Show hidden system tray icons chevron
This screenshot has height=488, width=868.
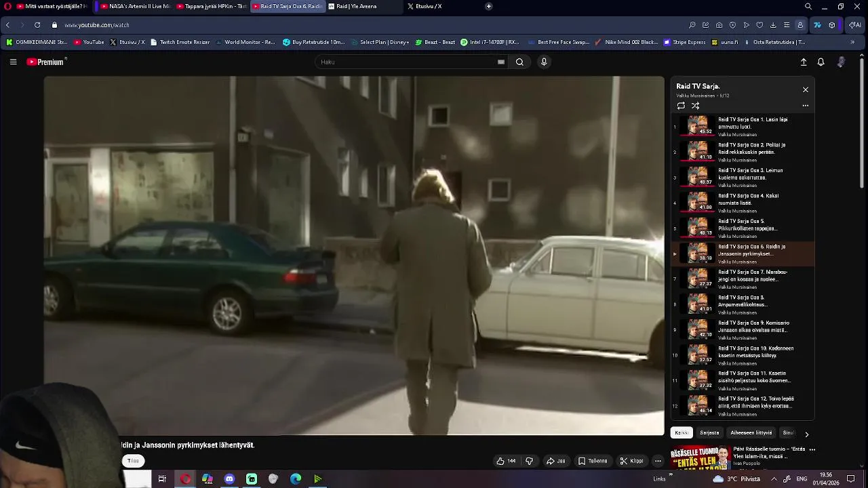coord(774,479)
